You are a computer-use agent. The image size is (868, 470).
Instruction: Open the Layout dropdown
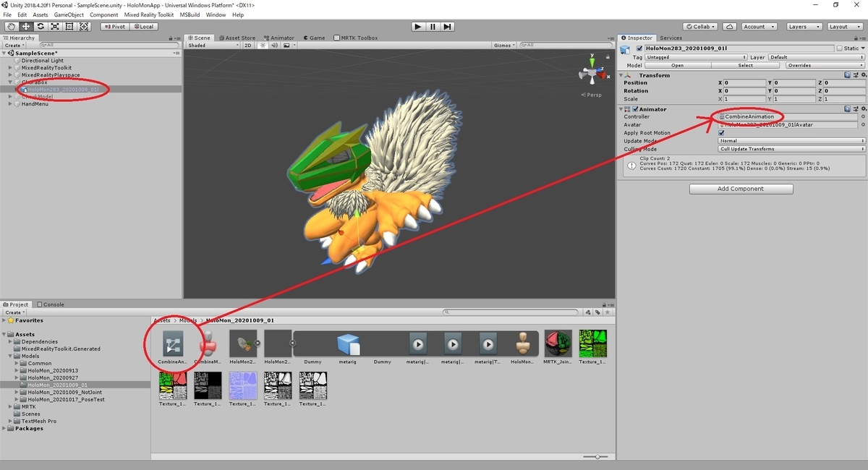click(x=843, y=26)
